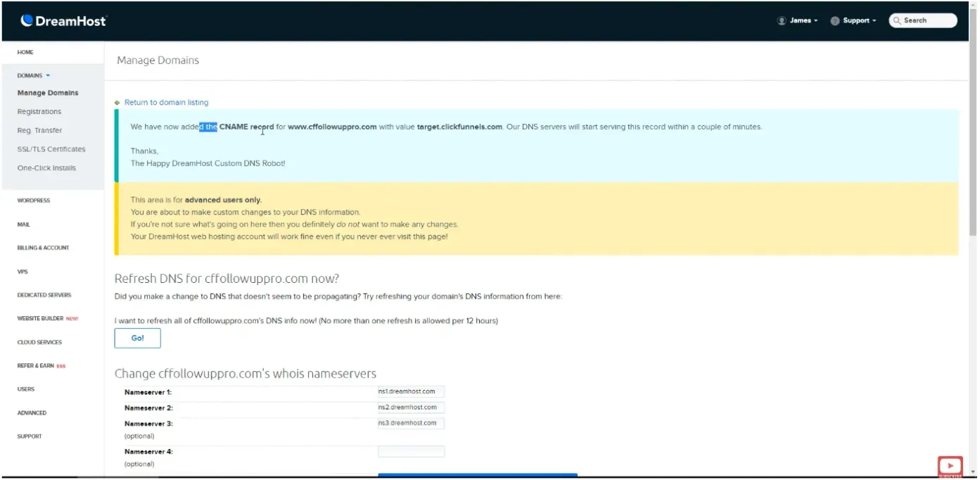Viewport: 980px width, 480px height.
Task: Click the YouTube subscribe icon
Action: pos(950,466)
